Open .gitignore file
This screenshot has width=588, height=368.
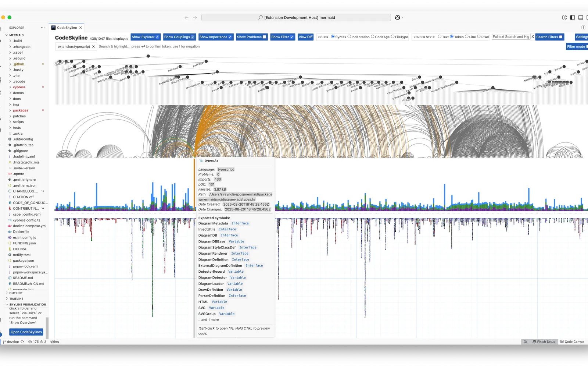tap(20, 151)
